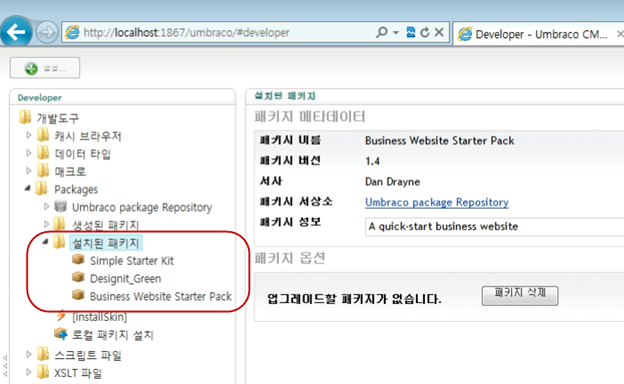Expand the 데이터 타입 node
Image resolution: width=624 pixels, height=384 pixels.
pos(28,153)
